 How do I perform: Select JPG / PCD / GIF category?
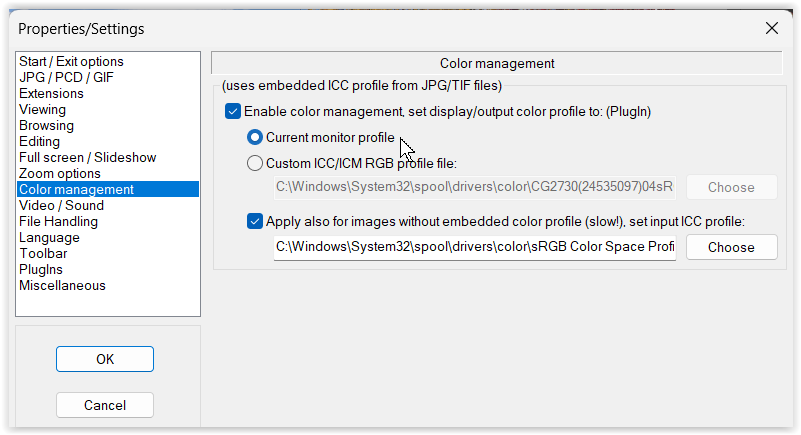point(66,78)
